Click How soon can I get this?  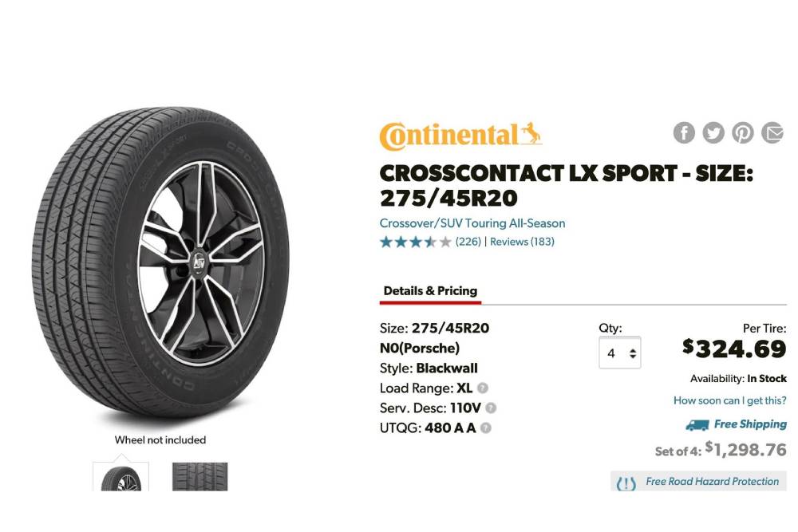click(731, 400)
